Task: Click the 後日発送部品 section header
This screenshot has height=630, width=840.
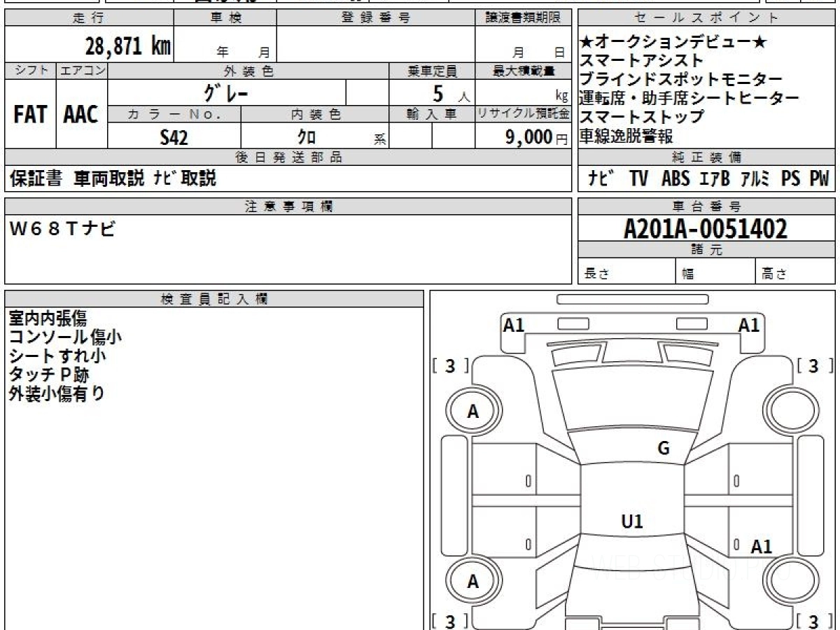Action: (288, 157)
